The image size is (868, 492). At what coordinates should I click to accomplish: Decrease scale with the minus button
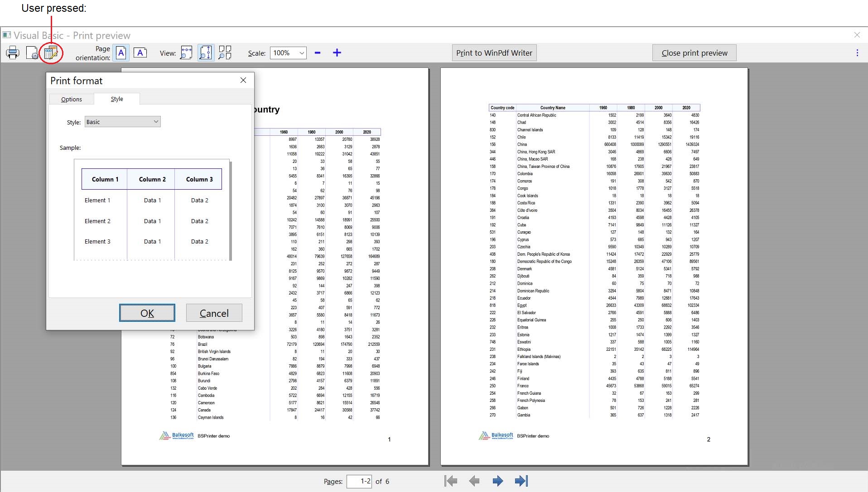point(318,53)
